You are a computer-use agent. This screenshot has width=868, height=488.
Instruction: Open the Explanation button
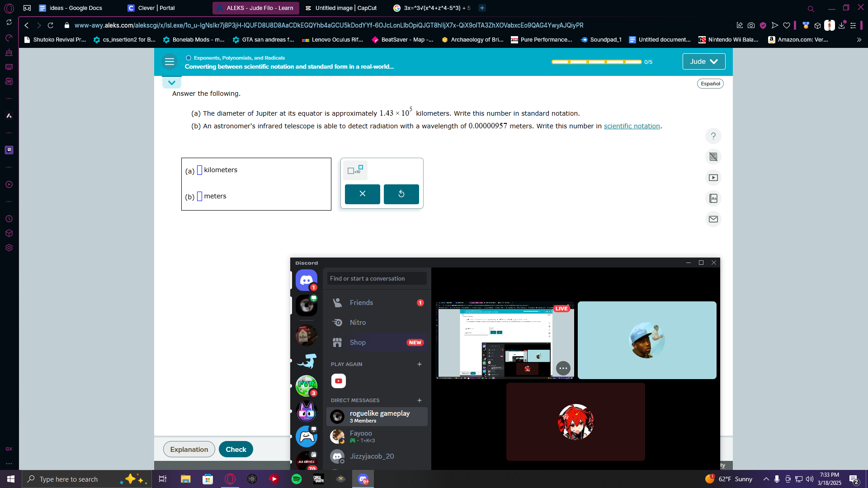click(189, 449)
